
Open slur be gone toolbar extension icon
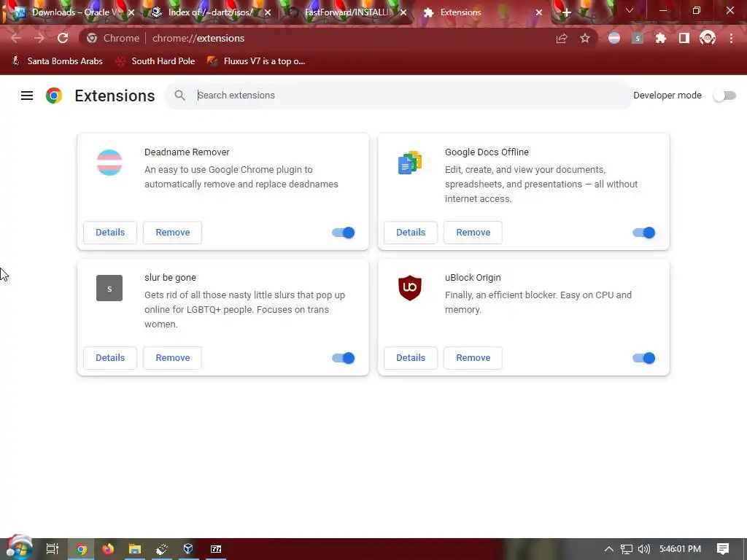pos(638,38)
